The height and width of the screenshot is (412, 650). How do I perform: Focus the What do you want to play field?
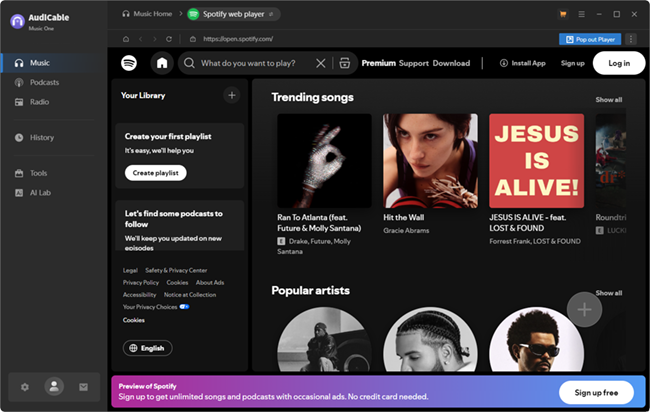248,63
